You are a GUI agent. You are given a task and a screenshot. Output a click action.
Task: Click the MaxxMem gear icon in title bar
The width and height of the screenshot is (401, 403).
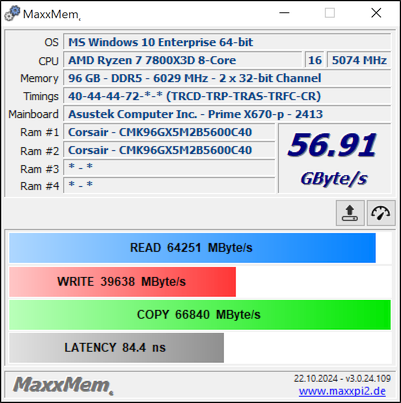(12, 14)
